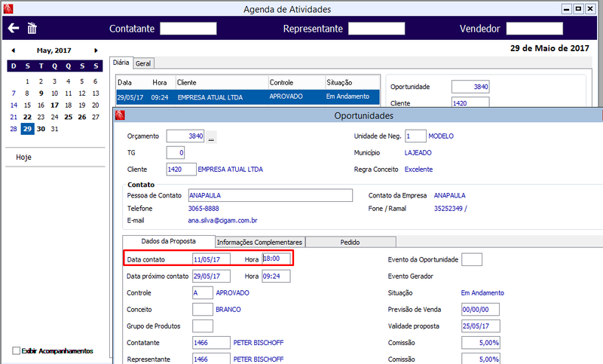Select day 25 in the calendar
603x364 pixels.
click(x=69, y=117)
